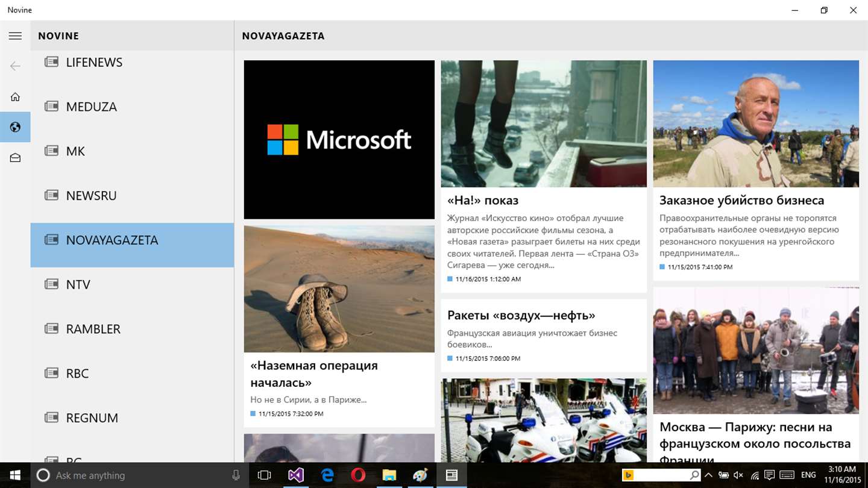Open the Windows Start menu
Screen dimensions: 868x488
coord(14,475)
